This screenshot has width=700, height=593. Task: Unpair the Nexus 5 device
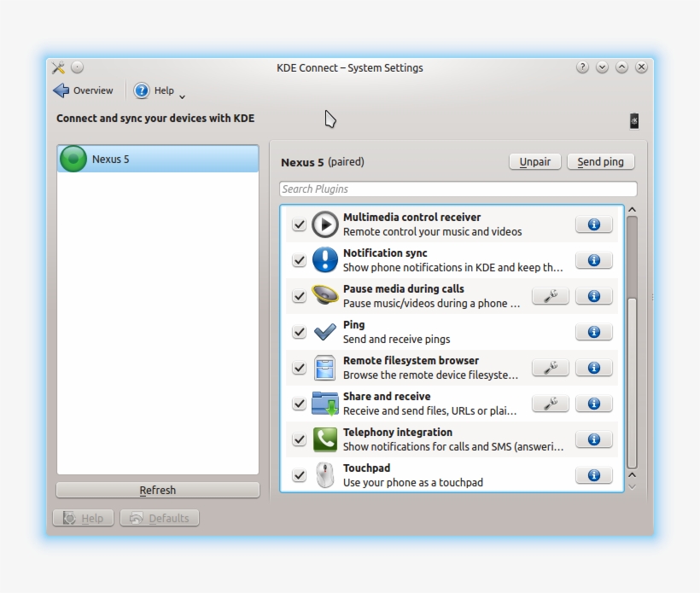coord(535,162)
